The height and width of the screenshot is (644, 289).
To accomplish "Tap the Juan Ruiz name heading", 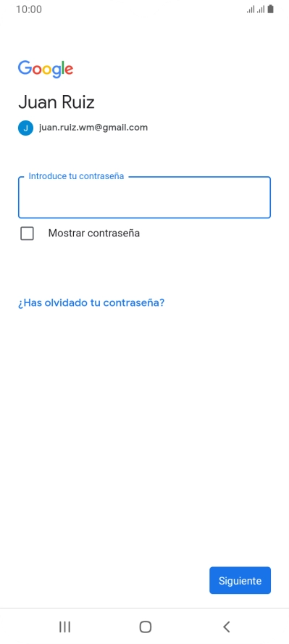I will (56, 102).
